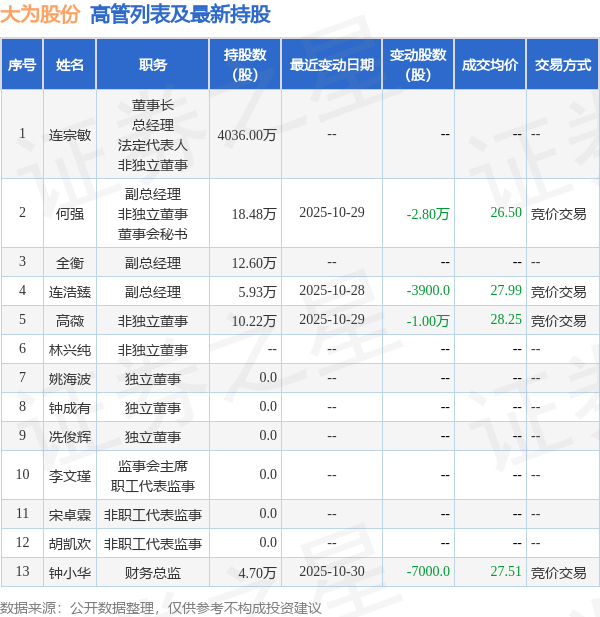The width and height of the screenshot is (600, 617).
Task: Click 竞价交易 in 钟小华 row
Action: (558, 573)
